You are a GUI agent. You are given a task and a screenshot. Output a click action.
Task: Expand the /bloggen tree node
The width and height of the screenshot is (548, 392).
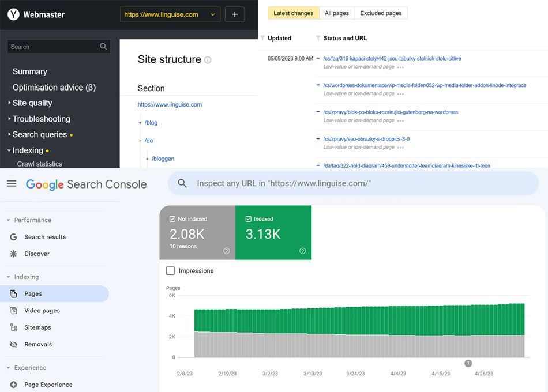147,159
